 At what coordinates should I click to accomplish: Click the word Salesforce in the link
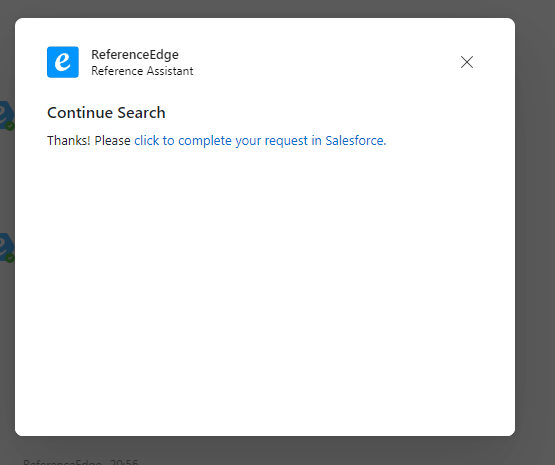pos(355,140)
